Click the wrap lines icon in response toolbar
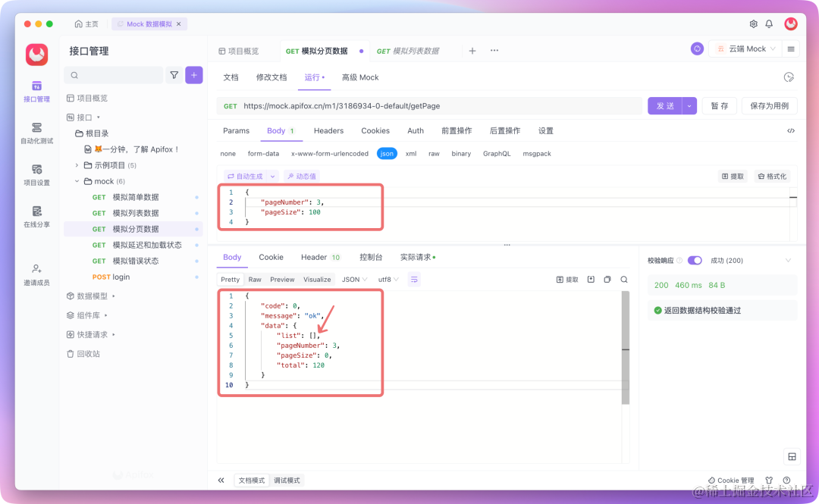This screenshot has height=504, width=819. coord(414,280)
